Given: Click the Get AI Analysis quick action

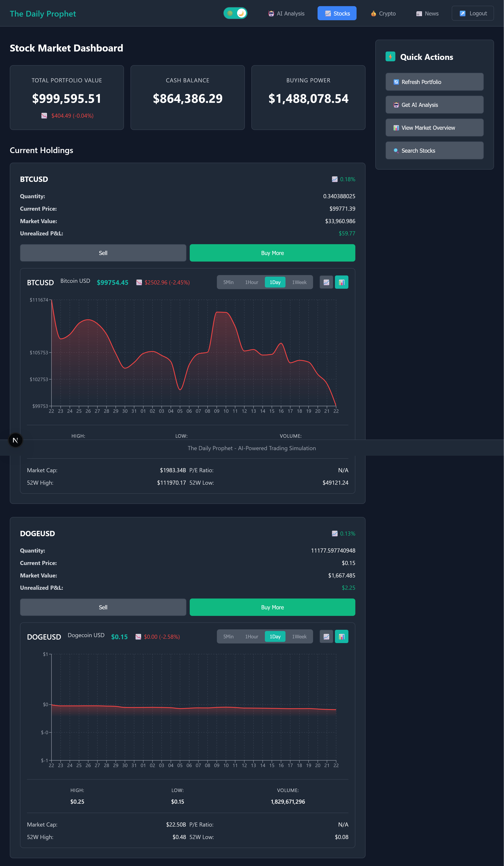Looking at the screenshot, I should [x=434, y=105].
